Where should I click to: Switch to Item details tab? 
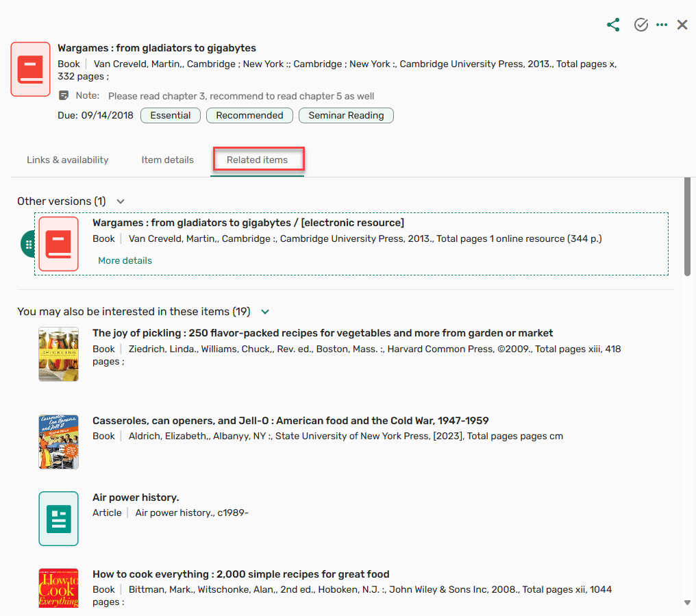[167, 160]
